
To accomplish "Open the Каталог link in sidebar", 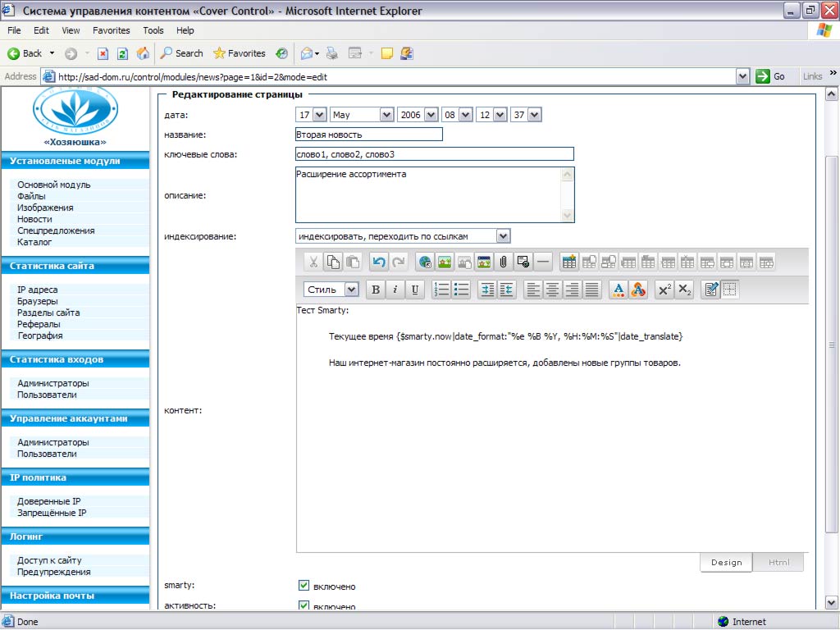I will [x=34, y=242].
